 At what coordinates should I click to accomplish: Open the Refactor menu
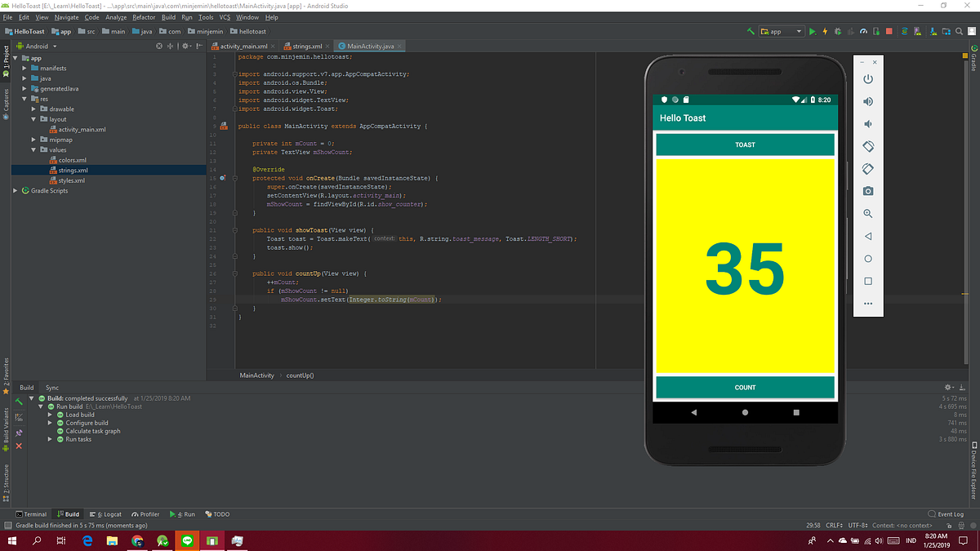tap(144, 17)
